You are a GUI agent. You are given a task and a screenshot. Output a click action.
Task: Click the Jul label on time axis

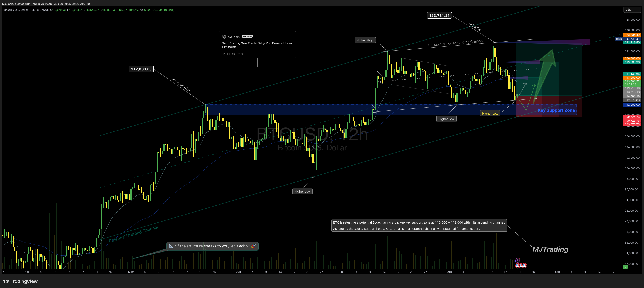coord(342,272)
